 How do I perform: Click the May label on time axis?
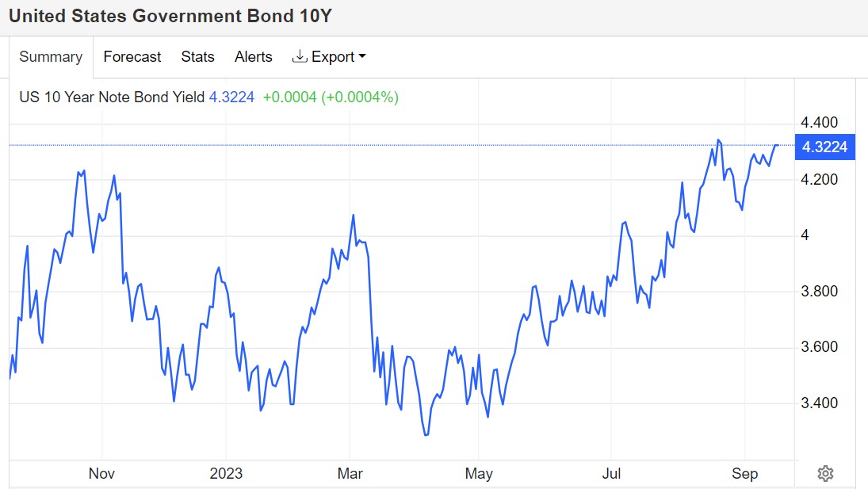479,473
